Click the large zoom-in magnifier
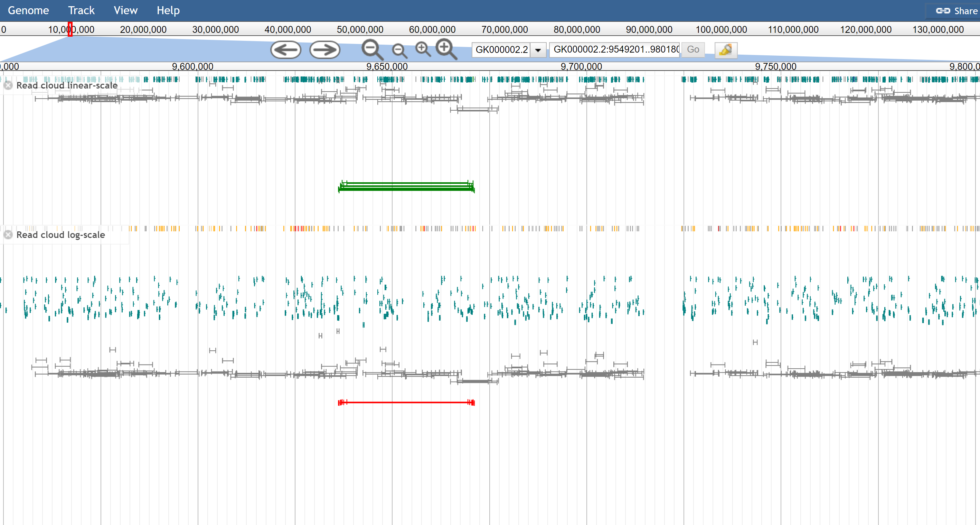The width and height of the screenshot is (980, 525). click(x=446, y=49)
